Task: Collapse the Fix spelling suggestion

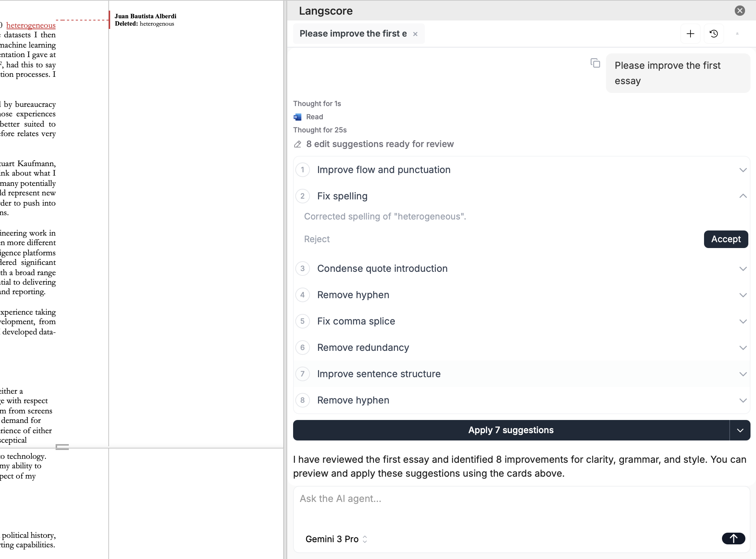Action: pyautogui.click(x=743, y=196)
